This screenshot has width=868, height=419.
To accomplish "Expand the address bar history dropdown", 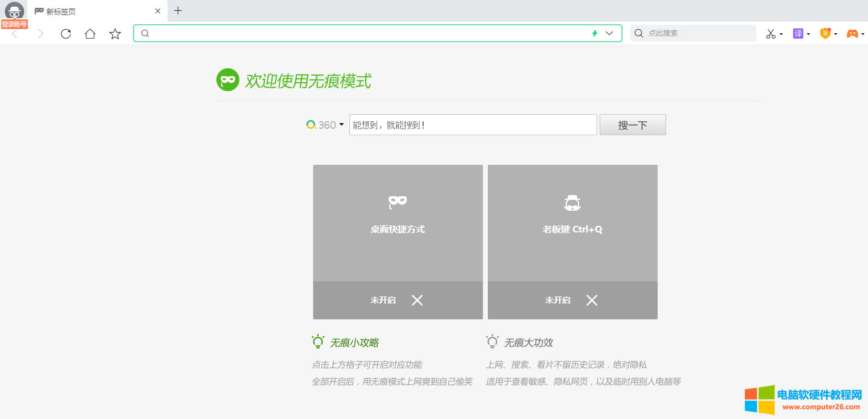I will pyautogui.click(x=609, y=33).
